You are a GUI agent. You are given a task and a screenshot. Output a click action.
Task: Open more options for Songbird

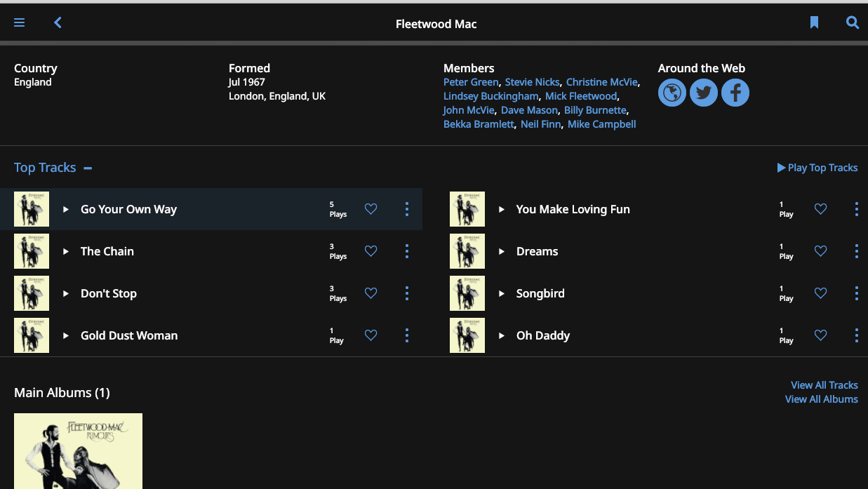857,293
